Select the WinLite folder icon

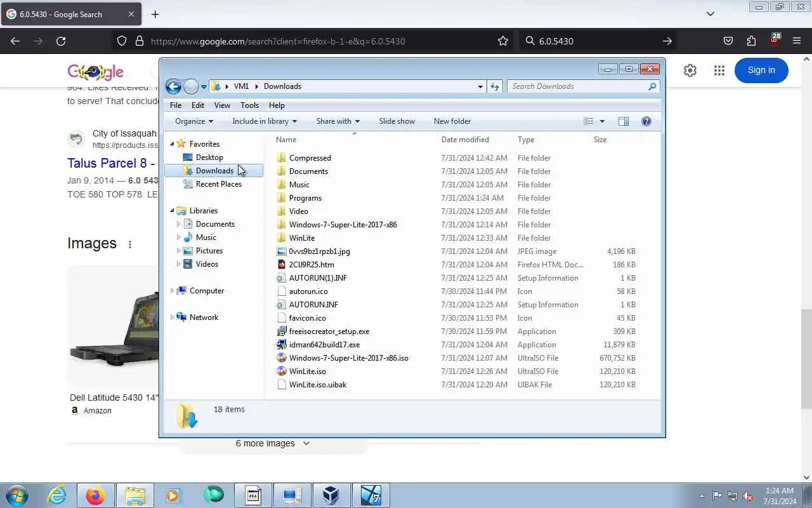pos(282,238)
